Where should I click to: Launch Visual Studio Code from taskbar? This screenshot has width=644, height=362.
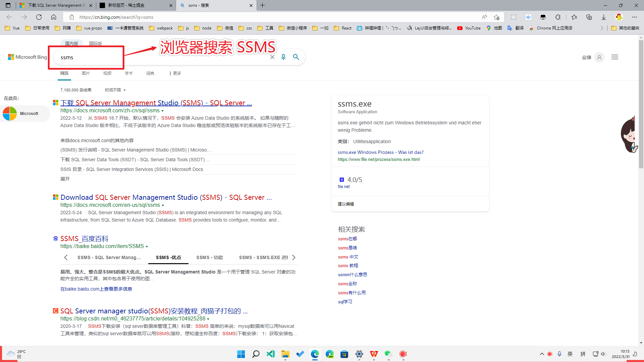(x=271, y=354)
